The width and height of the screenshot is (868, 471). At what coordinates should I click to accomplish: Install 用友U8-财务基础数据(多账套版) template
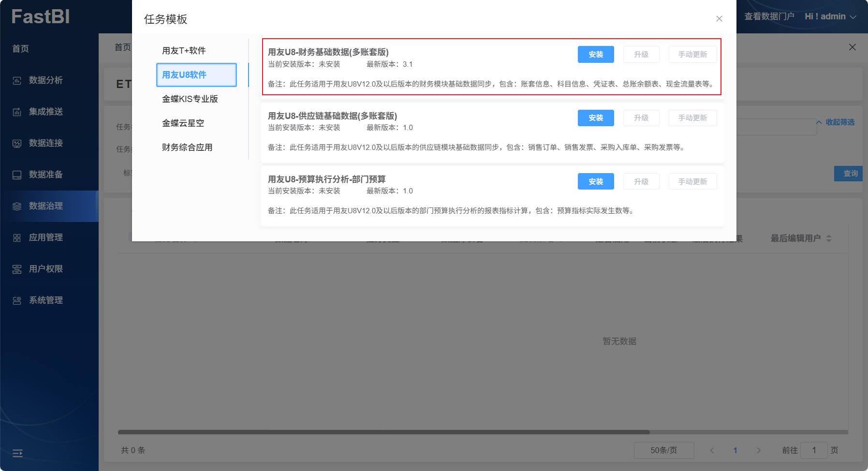pyautogui.click(x=595, y=55)
